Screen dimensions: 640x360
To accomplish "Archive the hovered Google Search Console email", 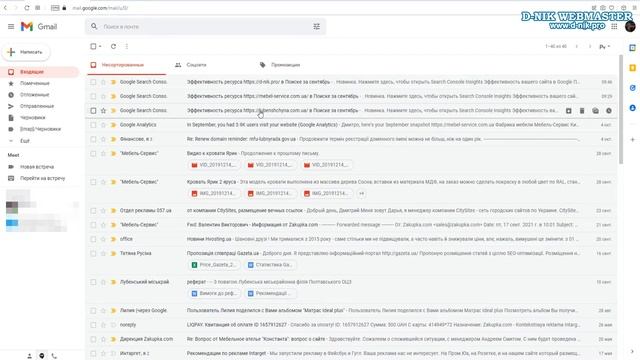I will (569, 111).
